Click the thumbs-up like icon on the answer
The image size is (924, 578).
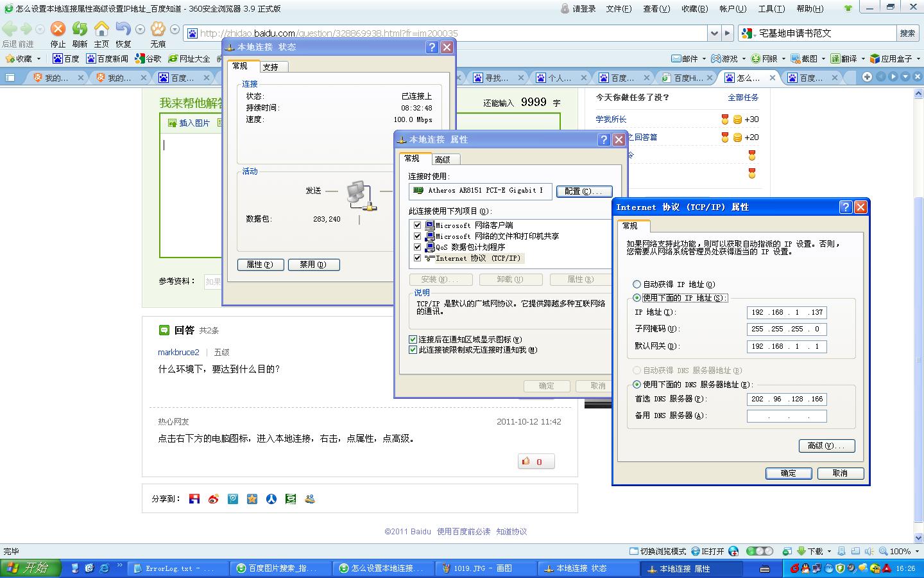[526, 461]
